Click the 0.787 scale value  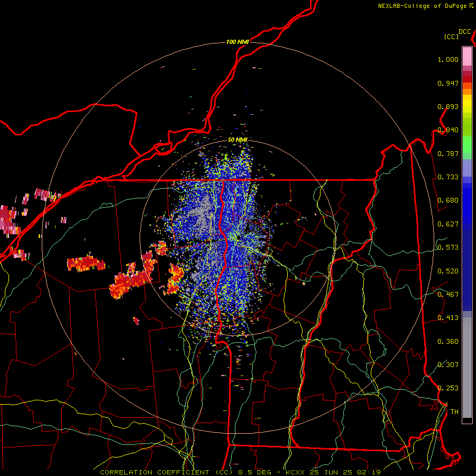(448, 153)
